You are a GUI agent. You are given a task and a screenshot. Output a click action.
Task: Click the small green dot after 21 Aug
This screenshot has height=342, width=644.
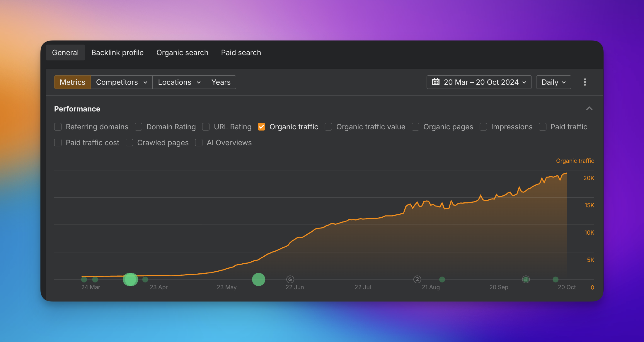[x=442, y=279]
